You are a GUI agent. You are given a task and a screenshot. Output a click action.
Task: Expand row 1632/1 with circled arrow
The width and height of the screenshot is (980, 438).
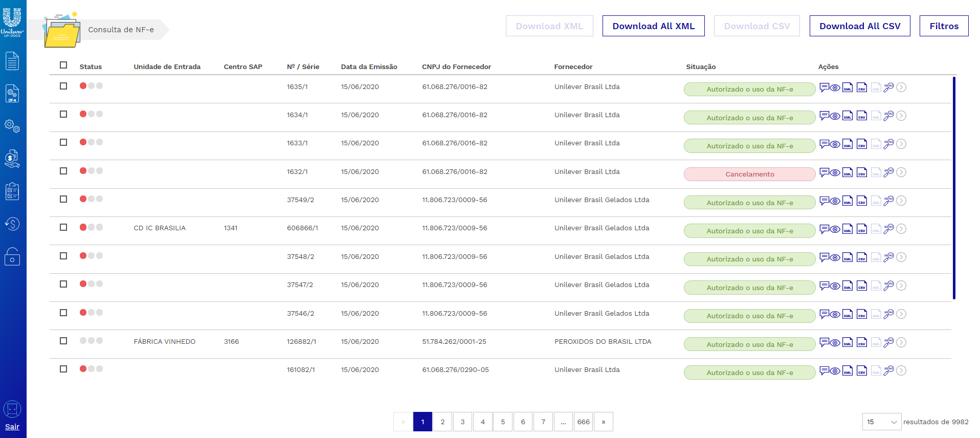tap(901, 172)
